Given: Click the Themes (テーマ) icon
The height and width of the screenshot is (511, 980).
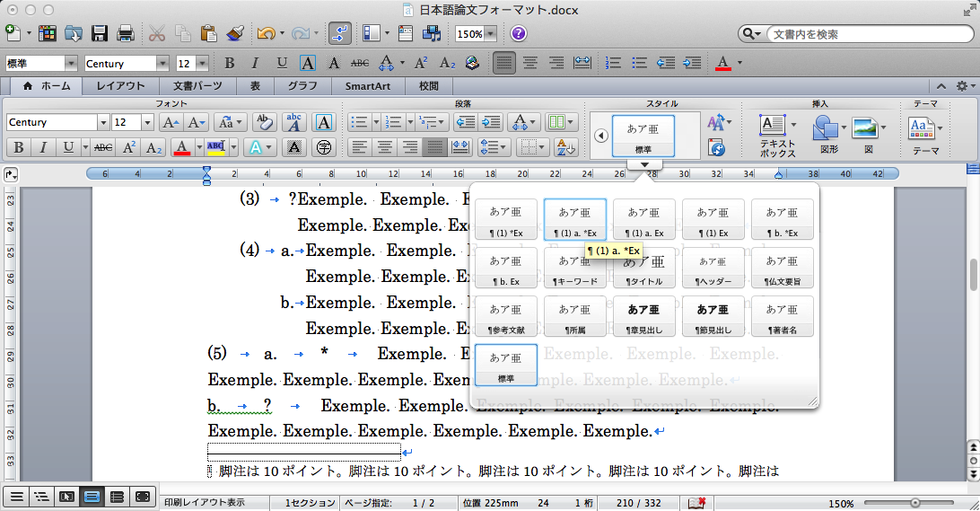Looking at the screenshot, I should [922, 128].
